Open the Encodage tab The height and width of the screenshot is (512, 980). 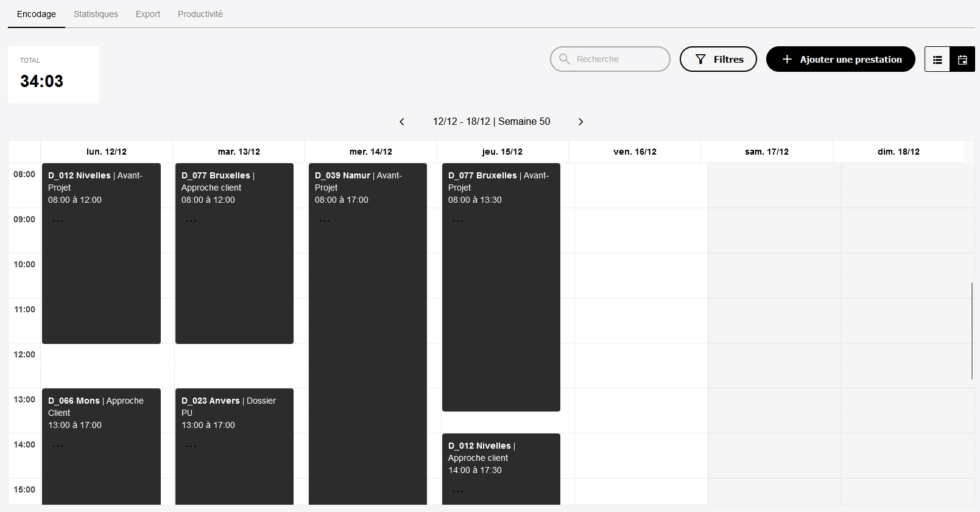(x=37, y=14)
